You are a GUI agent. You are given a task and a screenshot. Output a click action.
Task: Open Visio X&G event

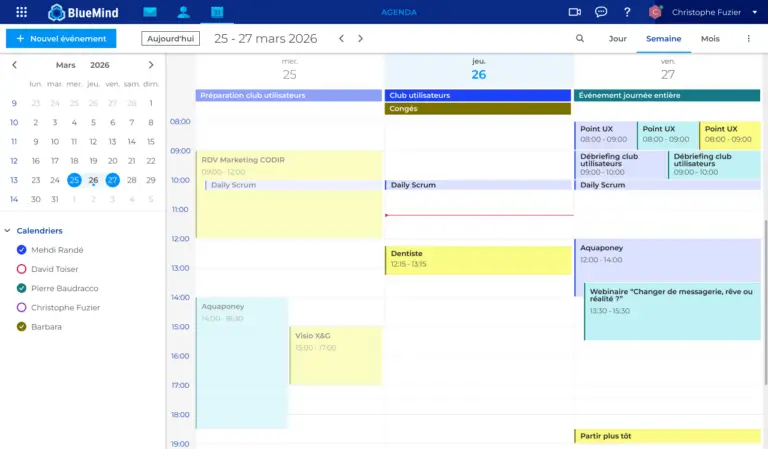(336, 355)
